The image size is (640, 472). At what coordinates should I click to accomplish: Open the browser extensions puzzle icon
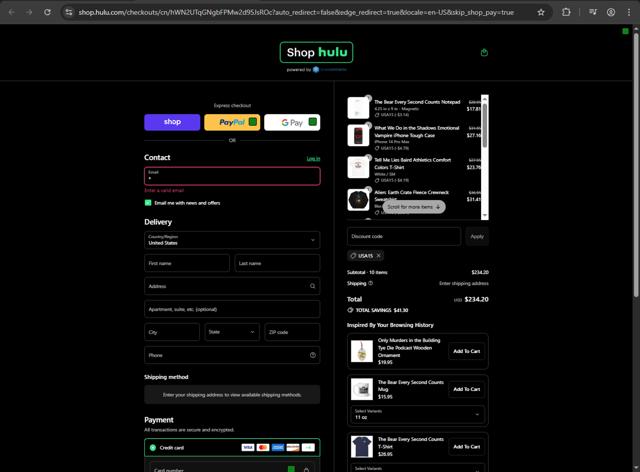click(x=566, y=12)
